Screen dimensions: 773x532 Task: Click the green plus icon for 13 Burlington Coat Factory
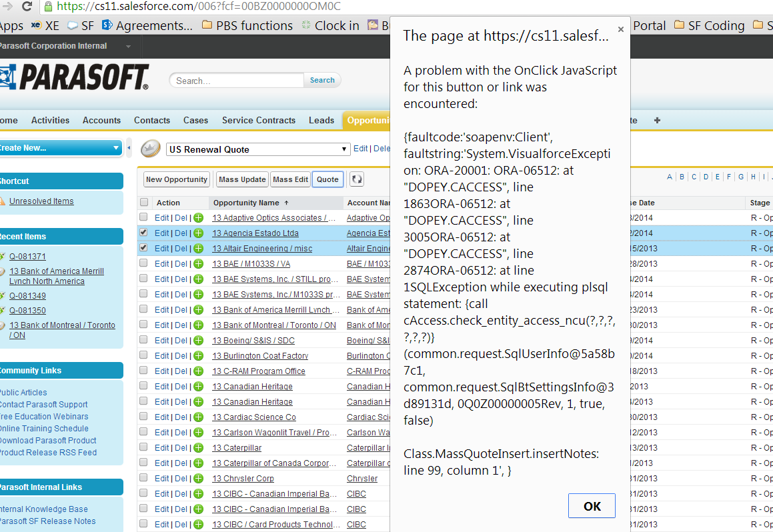tap(198, 355)
